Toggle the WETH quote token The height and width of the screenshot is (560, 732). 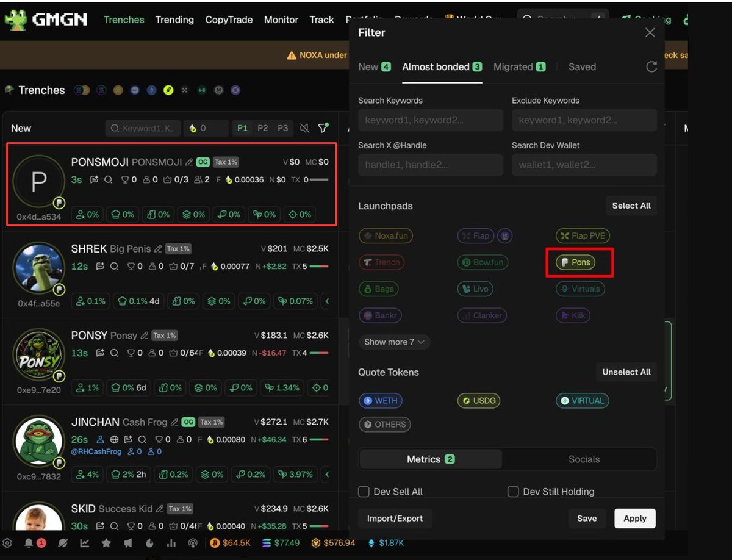(x=381, y=401)
